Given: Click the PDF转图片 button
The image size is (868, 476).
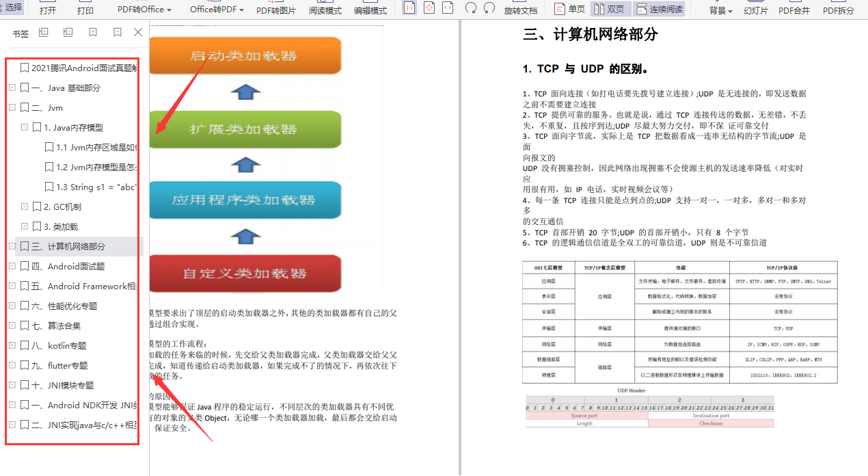Looking at the screenshot, I should point(276,11).
